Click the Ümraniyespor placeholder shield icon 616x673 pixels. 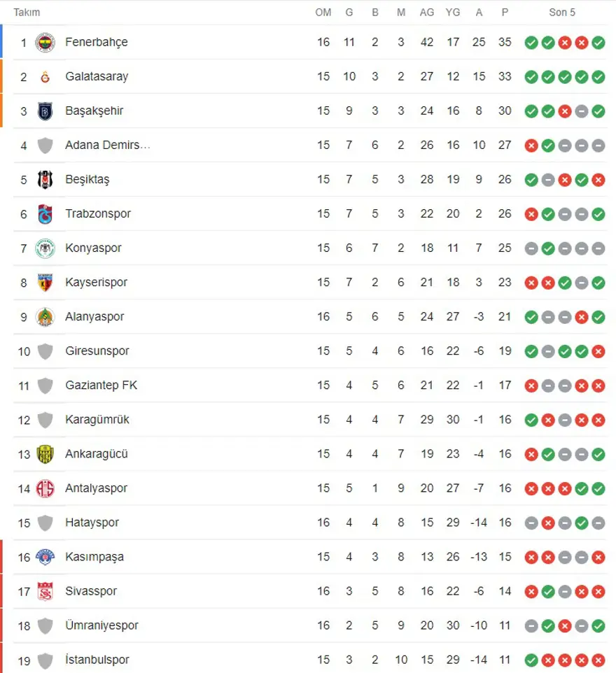45,625
